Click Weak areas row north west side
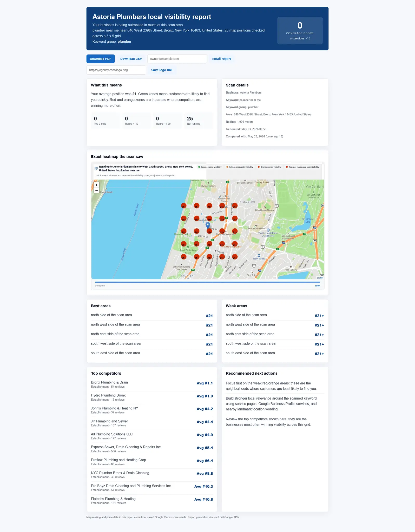The width and height of the screenshot is (415, 532). [275, 325]
